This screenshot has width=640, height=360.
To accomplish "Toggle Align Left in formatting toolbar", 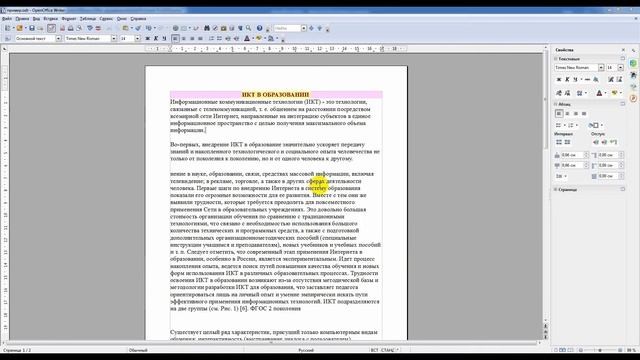I will click(175, 38).
